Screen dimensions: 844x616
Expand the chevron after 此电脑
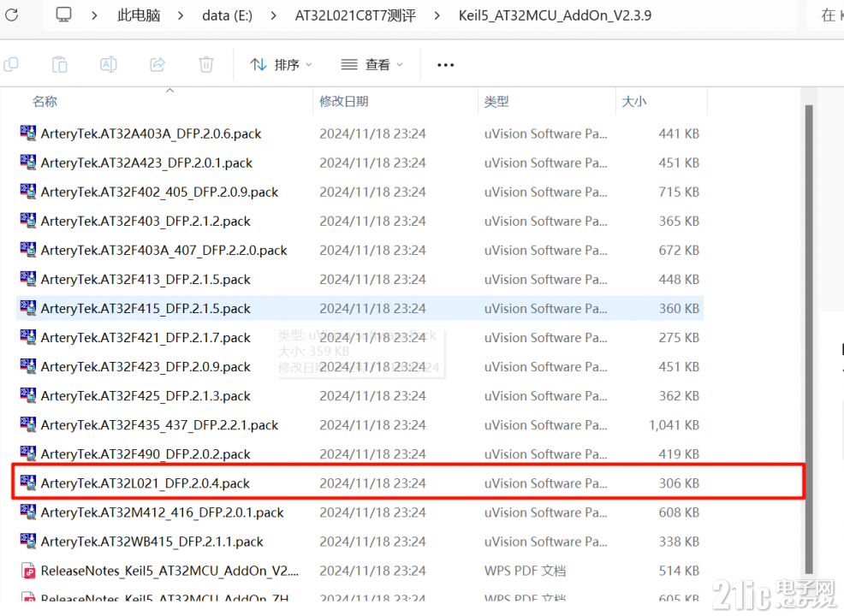pyautogui.click(x=181, y=15)
